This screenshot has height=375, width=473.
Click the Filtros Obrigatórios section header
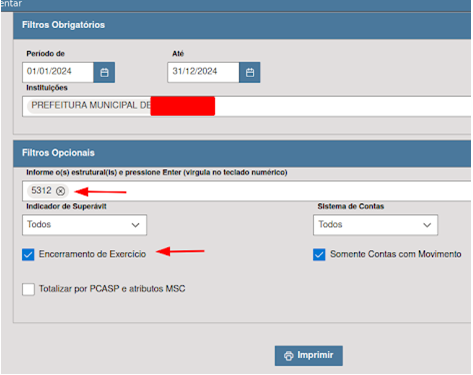point(242,25)
